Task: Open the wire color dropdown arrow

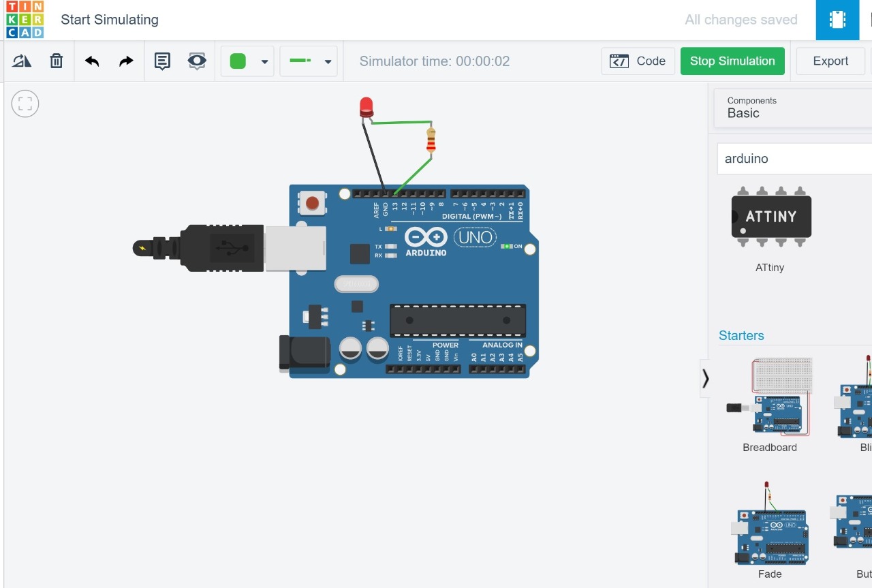Action: coord(264,62)
